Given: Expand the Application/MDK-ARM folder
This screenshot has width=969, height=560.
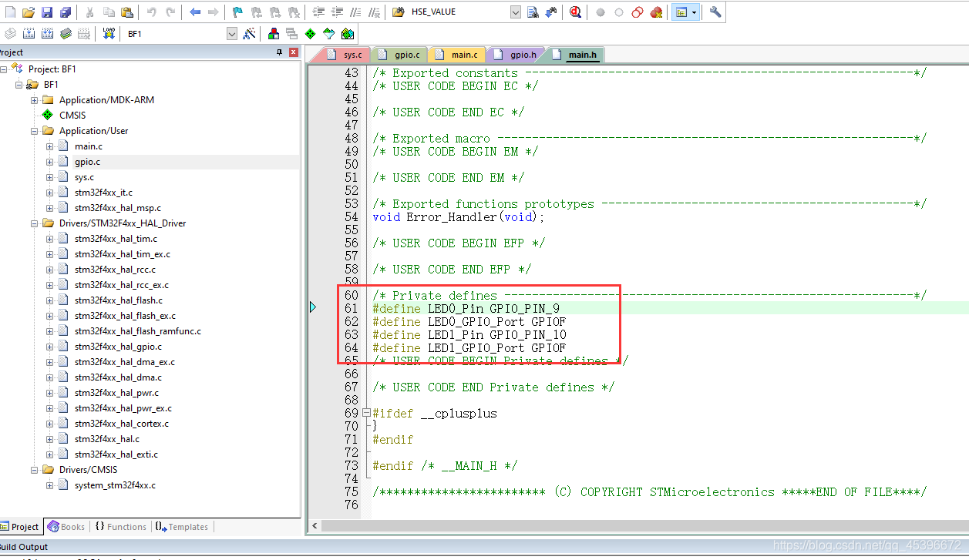Looking at the screenshot, I should pos(35,100).
